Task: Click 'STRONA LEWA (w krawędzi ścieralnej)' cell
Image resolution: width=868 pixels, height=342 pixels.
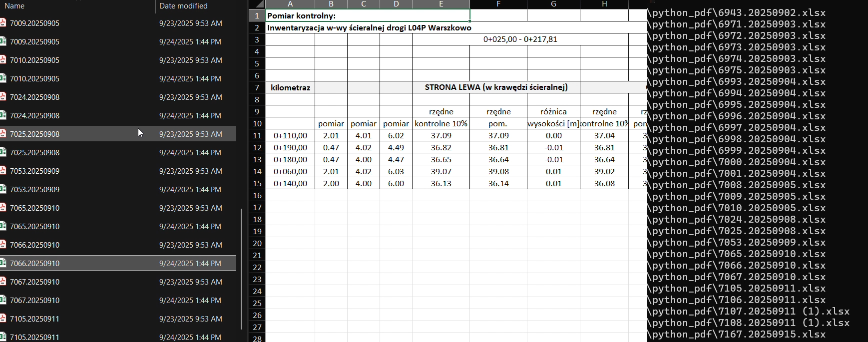Action: pos(496,87)
